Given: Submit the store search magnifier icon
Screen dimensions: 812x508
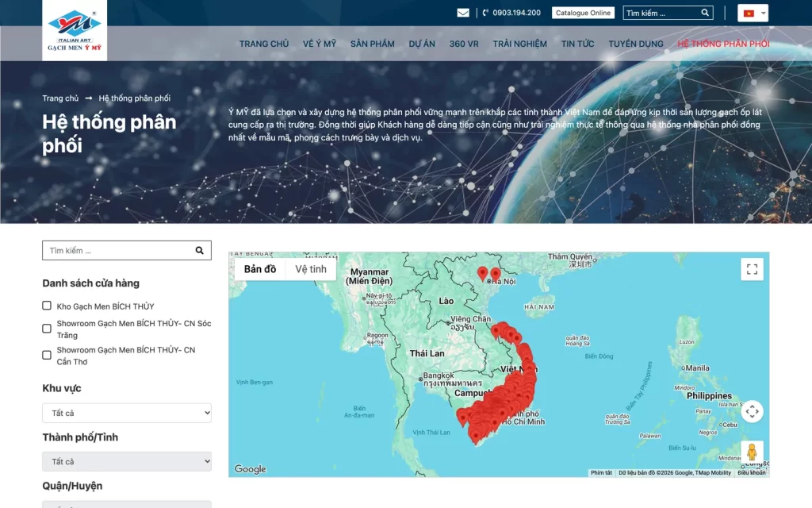Looking at the screenshot, I should pyautogui.click(x=199, y=250).
